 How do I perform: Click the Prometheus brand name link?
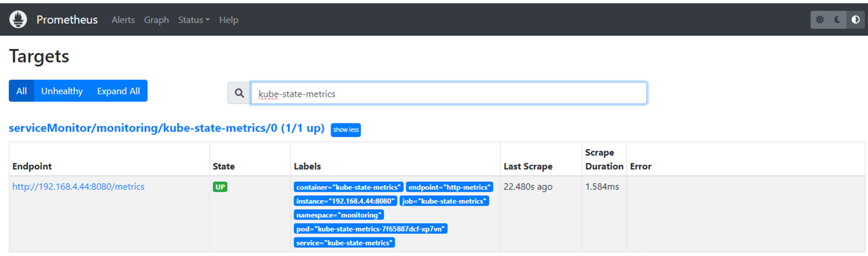[67, 20]
